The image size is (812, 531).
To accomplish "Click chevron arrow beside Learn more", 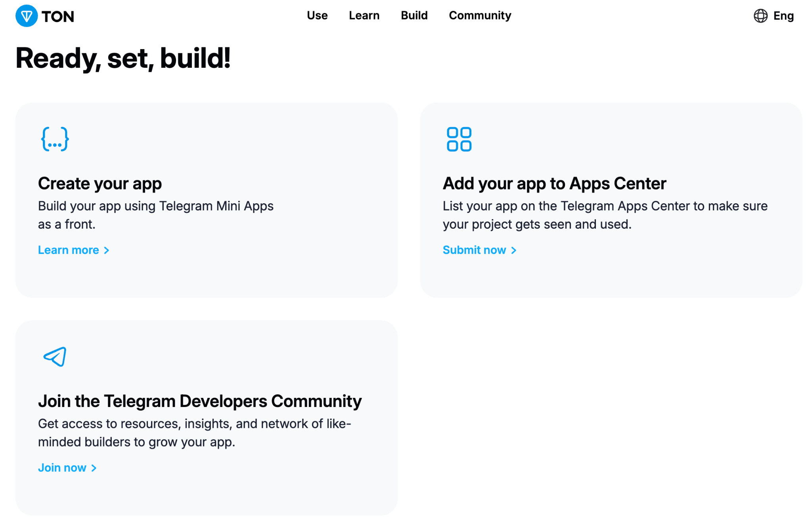I will (x=106, y=250).
